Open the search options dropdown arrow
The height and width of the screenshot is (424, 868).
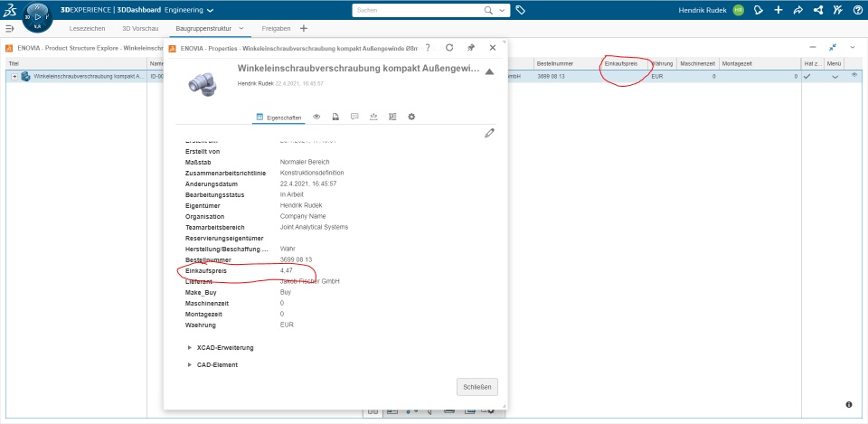tap(502, 11)
